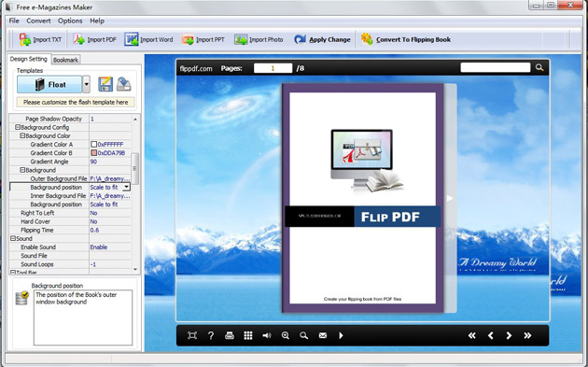588x367 pixels.
Task: Click the Import TXT toolbar button
Action: click(40, 39)
